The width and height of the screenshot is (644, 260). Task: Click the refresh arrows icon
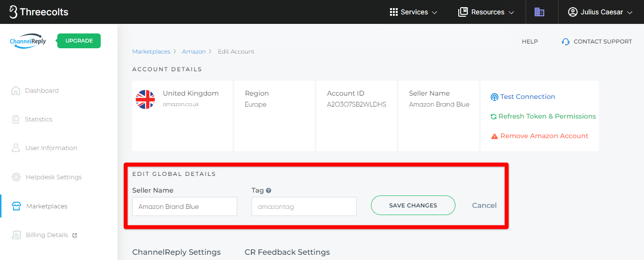[494, 117]
